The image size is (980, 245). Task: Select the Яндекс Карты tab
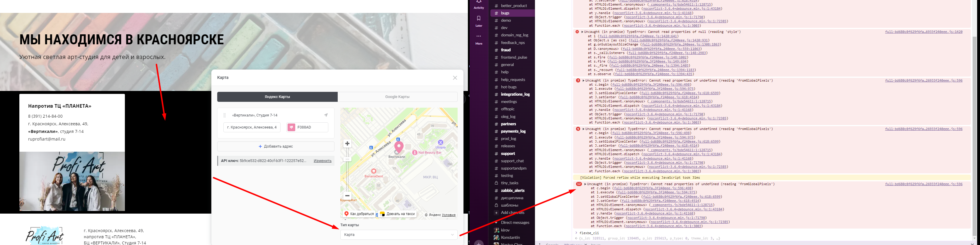277,97
